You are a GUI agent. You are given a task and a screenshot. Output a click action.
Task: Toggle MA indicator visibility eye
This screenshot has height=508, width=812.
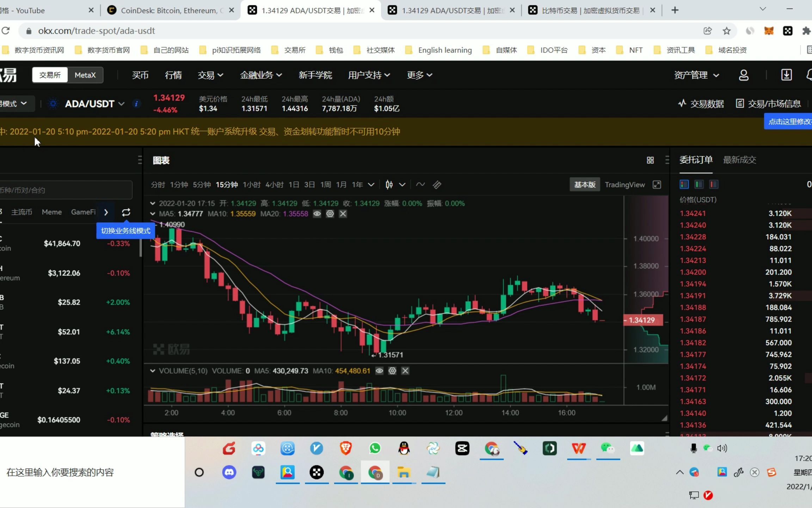click(x=317, y=214)
